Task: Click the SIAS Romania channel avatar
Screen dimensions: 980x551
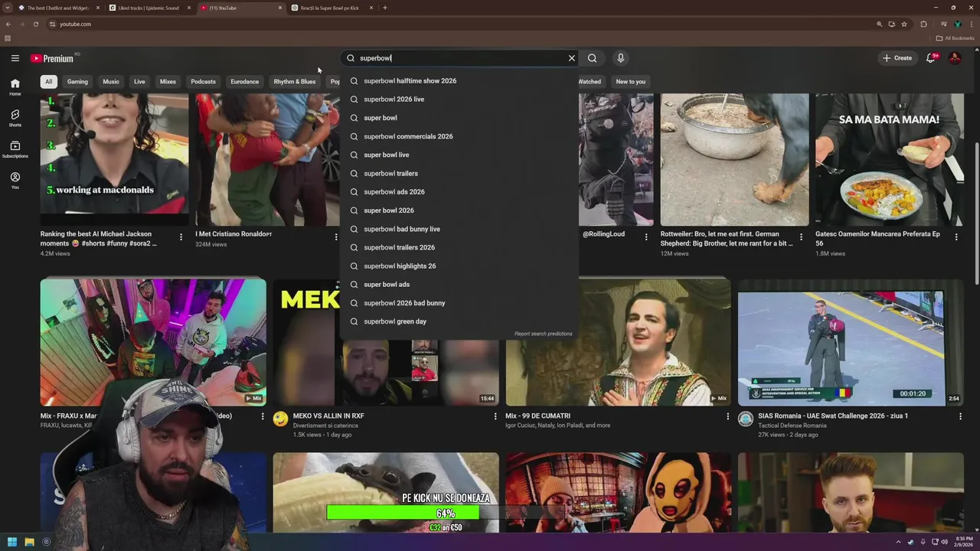Action: click(x=746, y=419)
